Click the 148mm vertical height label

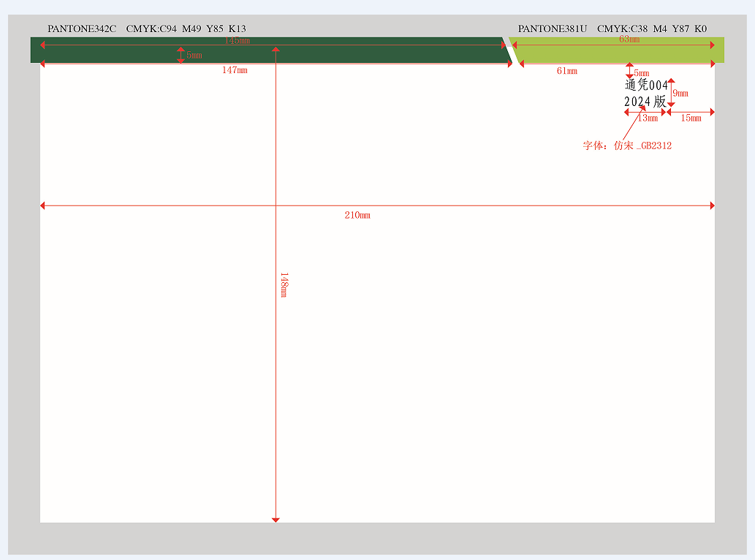tap(284, 284)
